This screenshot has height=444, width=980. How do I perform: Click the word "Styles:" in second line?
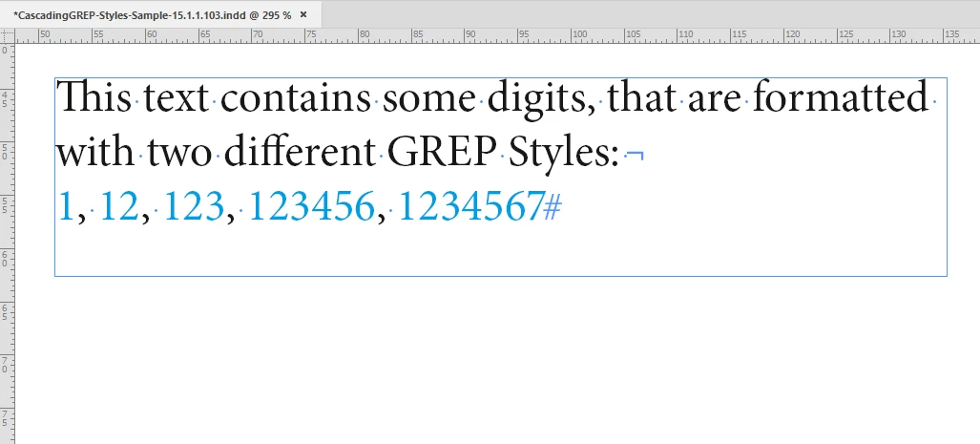563,155
